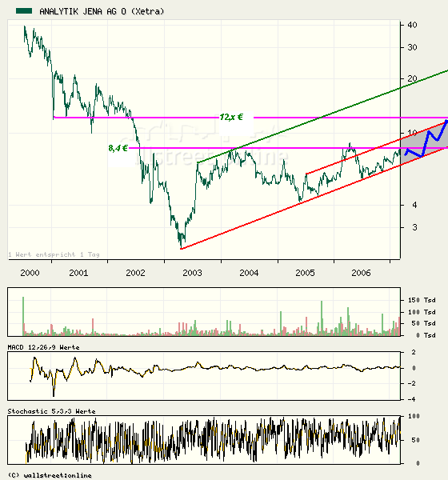
Task: Click the price axis value 3
Action: coord(414,227)
